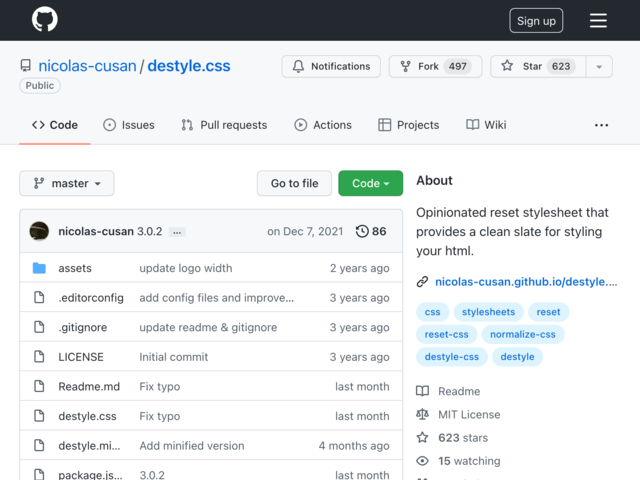View the 86 commits history
This screenshot has width=640, height=480.
(371, 231)
